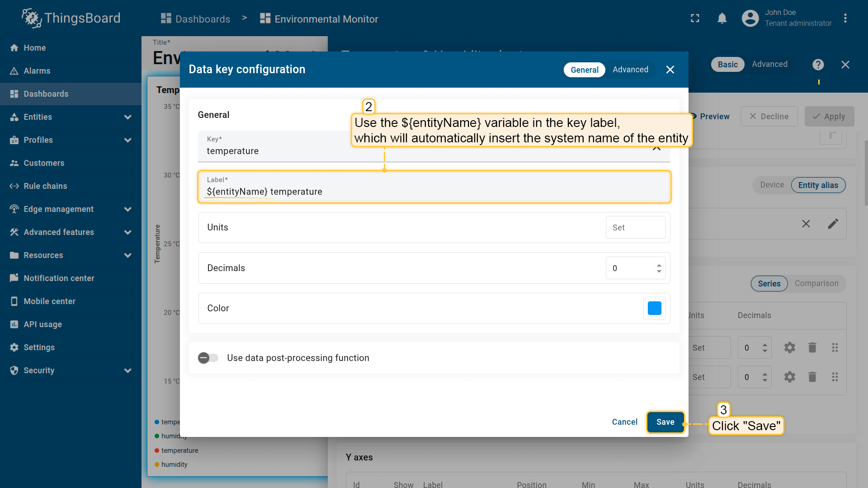Click the Label input field
This screenshot has width=868, height=488.
pyautogui.click(x=434, y=192)
